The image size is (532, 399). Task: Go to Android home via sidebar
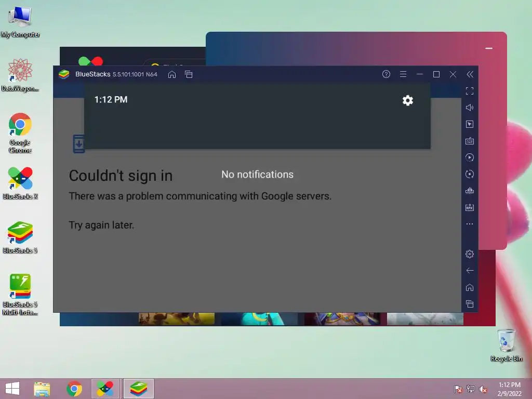click(x=470, y=287)
